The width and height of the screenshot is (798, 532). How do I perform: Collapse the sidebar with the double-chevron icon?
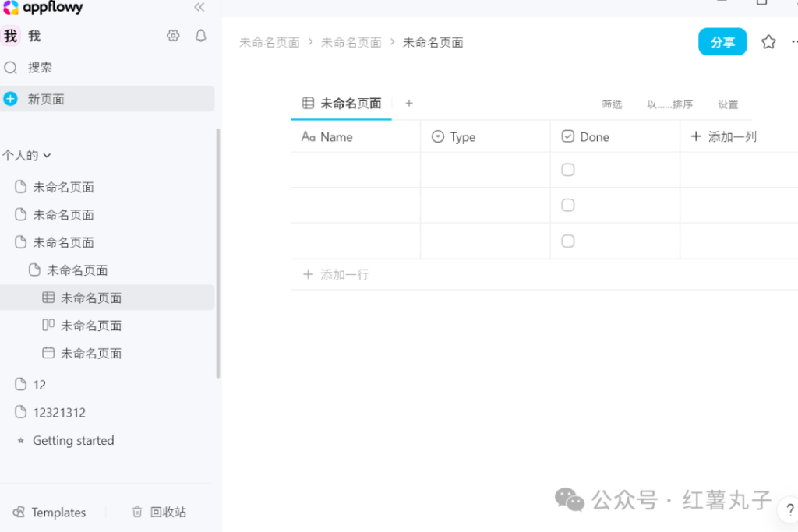(x=199, y=8)
